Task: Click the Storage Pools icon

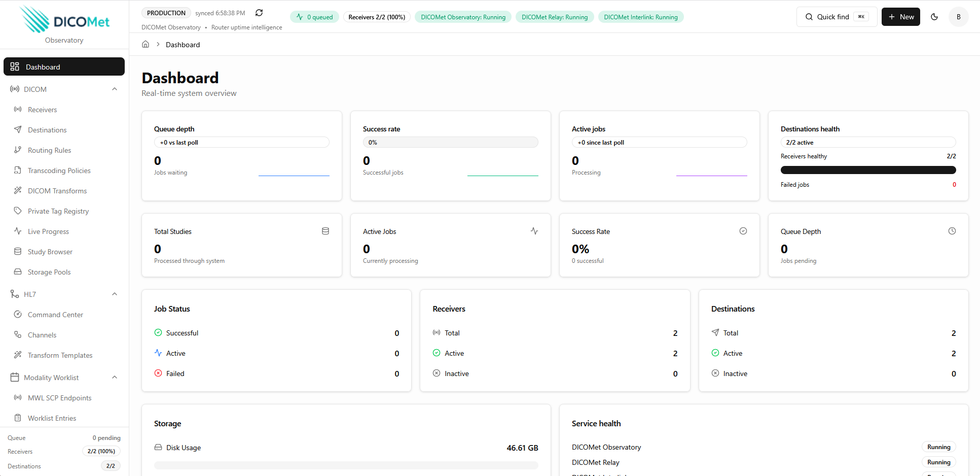Action: tap(18, 272)
